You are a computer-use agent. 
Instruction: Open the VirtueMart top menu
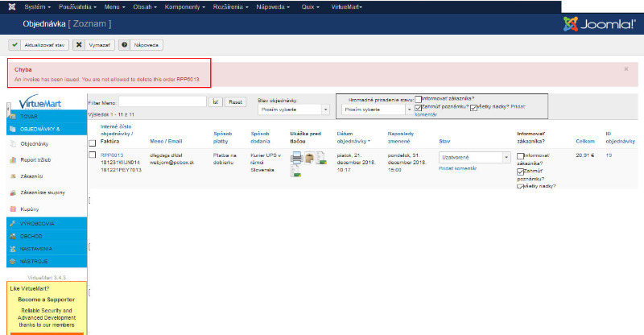[347, 7]
